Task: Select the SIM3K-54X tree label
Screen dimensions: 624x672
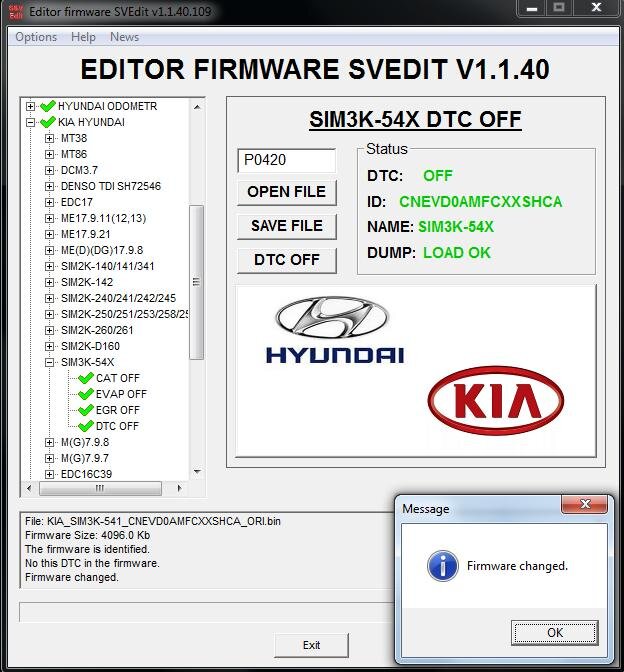Action: (x=87, y=362)
